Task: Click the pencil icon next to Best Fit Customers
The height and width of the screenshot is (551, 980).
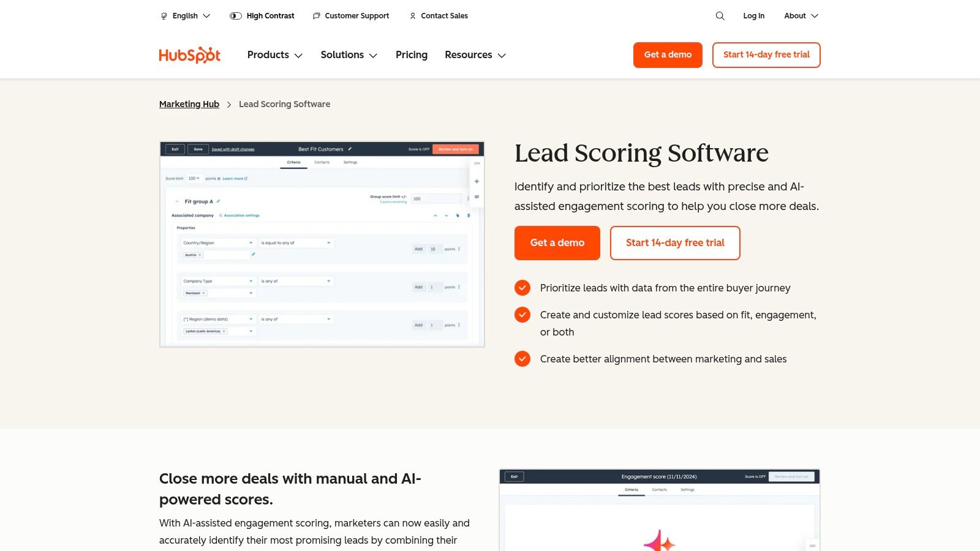Action: 350,149
